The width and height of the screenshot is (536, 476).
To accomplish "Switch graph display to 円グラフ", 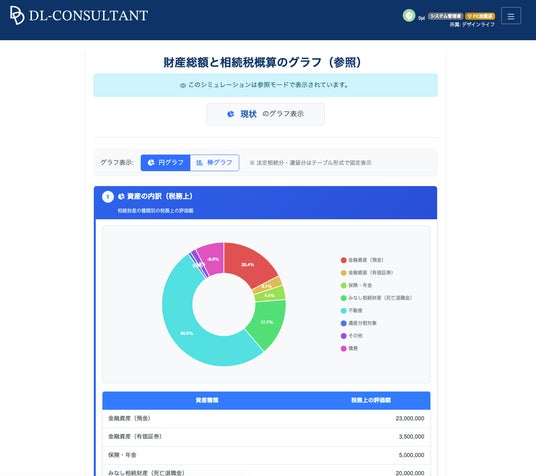I will tap(165, 163).
